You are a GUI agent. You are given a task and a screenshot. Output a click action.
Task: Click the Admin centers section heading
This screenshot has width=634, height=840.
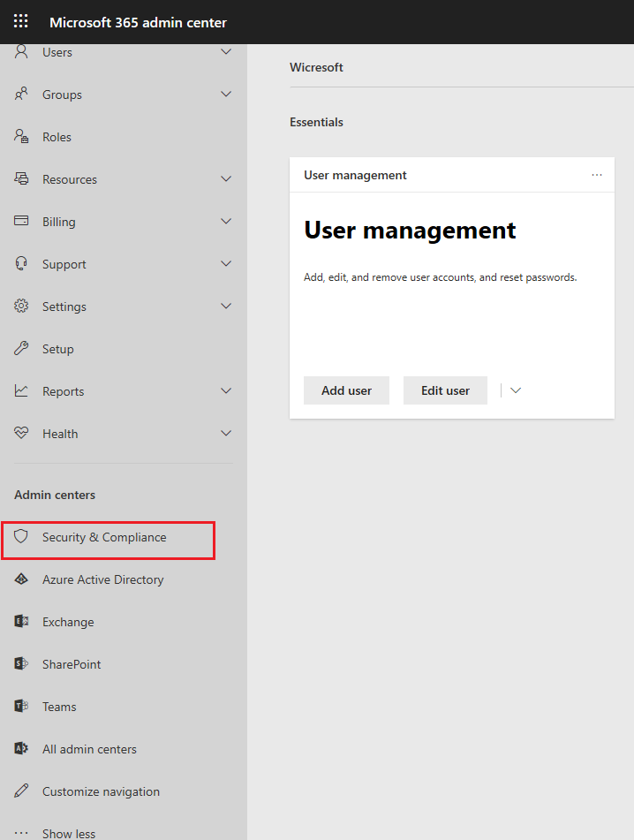55,495
